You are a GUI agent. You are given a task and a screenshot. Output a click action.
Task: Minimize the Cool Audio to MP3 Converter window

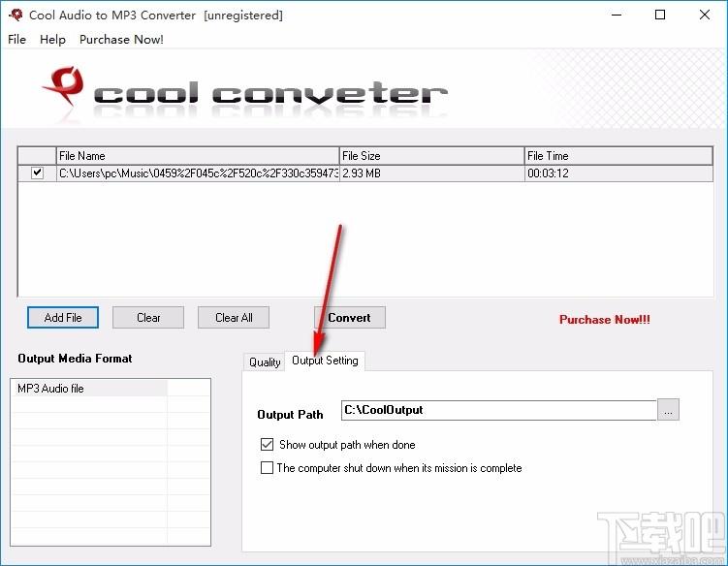click(x=617, y=15)
